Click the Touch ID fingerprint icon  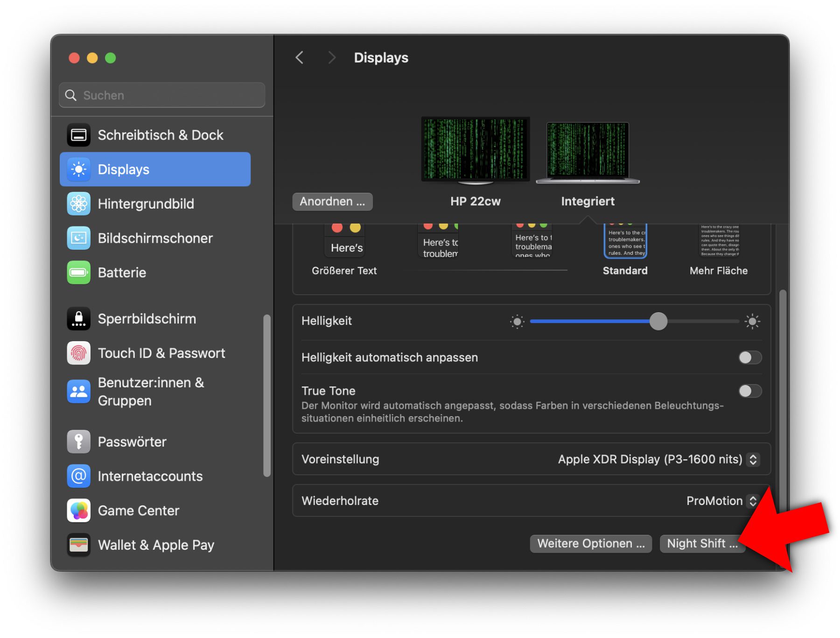pyautogui.click(x=78, y=353)
